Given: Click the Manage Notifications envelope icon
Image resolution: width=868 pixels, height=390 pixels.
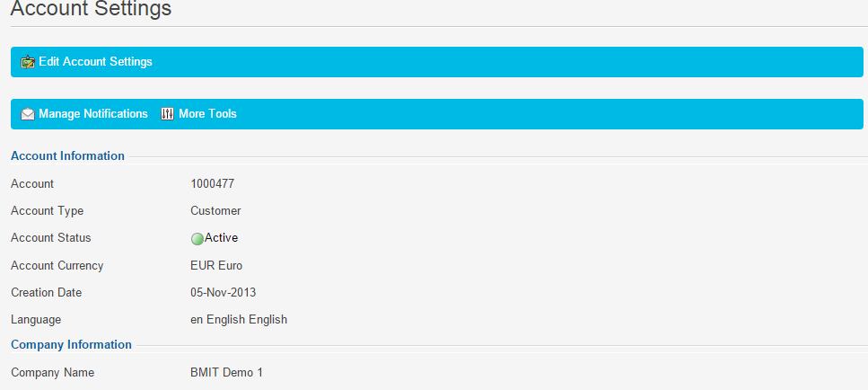Looking at the screenshot, I should [x=28, y=114].
